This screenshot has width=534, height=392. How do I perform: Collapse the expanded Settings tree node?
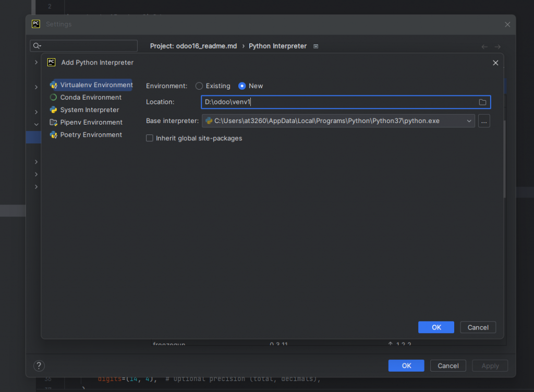[x=36, y=125]
